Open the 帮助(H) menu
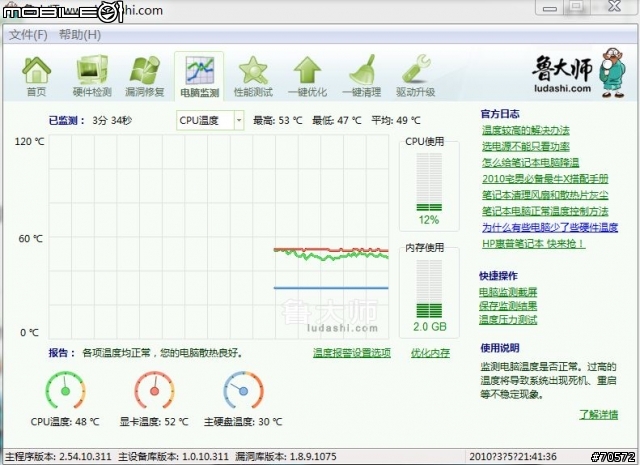The width and height of the screenshot is (640, 465). [80, 35]
